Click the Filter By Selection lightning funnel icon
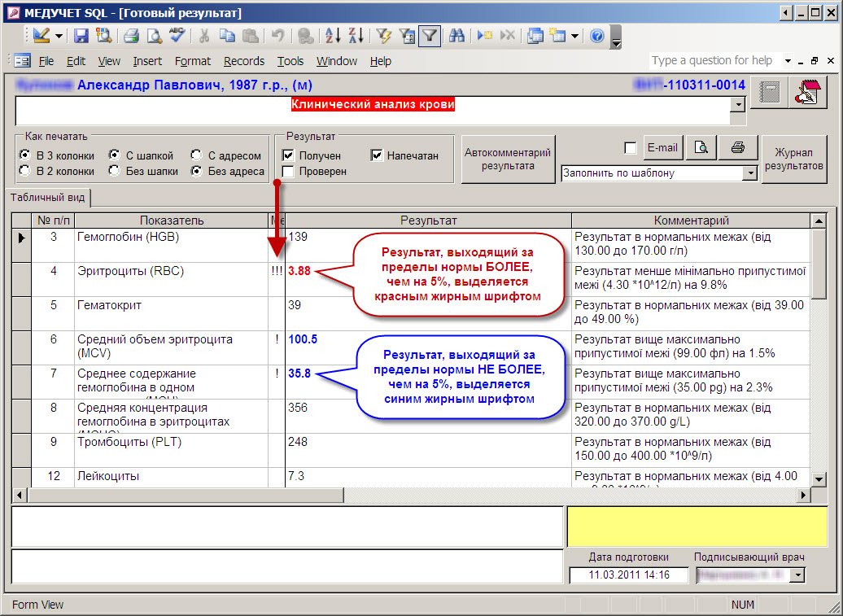The width and height of the screenshot is (843, 616). 384,36
